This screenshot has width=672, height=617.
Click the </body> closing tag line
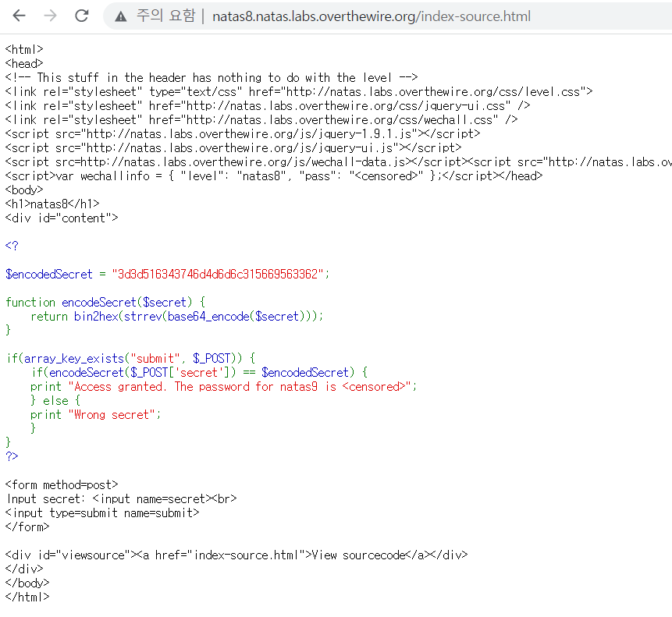[x=27, y=583]
